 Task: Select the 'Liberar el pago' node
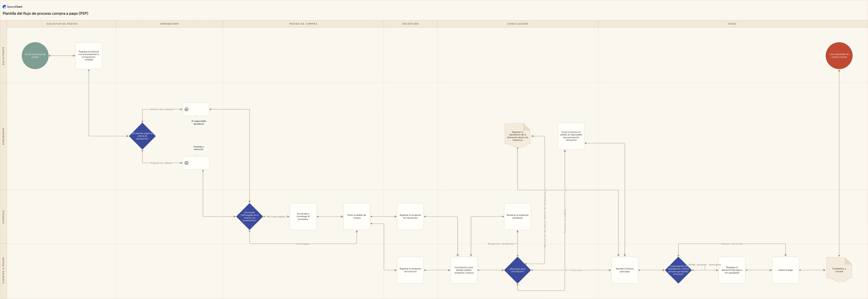click(x=785, y=270)
